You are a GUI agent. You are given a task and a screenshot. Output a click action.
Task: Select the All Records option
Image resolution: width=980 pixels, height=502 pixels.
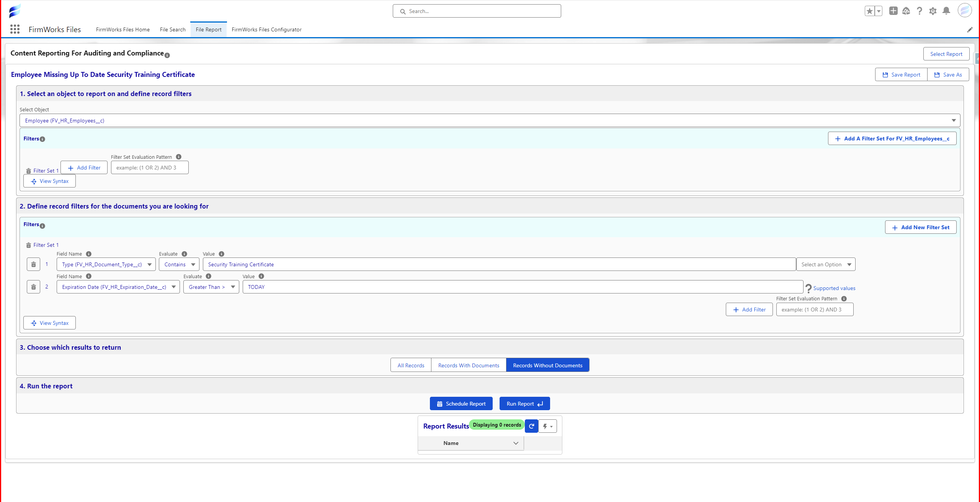coord(411,365)
